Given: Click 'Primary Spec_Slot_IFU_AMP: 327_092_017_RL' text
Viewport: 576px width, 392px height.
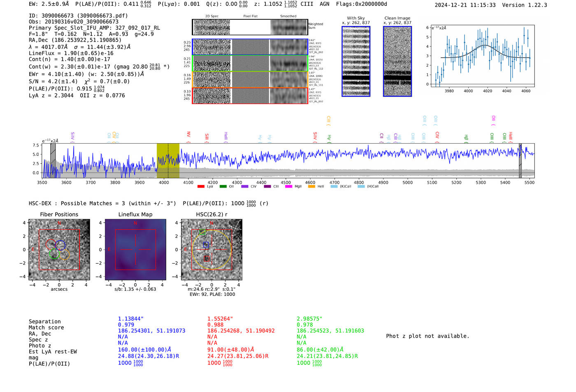Looking at the screenshot, I should pyautogui.click(x=94, y=28).
